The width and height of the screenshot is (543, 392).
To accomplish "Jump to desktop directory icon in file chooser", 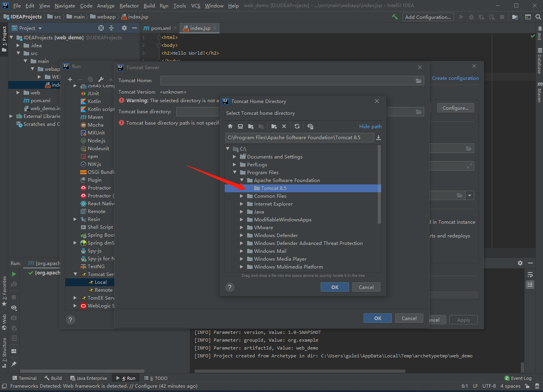I will pos(240,126).
